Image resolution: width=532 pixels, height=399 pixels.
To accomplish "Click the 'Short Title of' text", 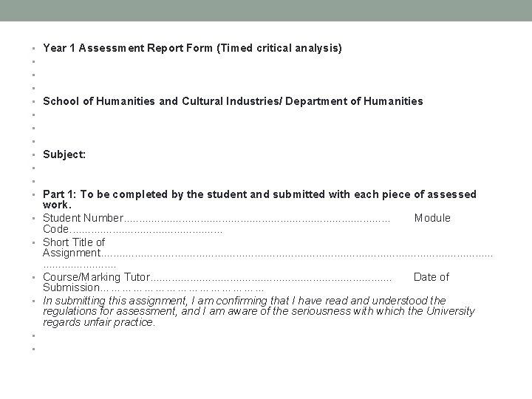I will pos(74,242).
